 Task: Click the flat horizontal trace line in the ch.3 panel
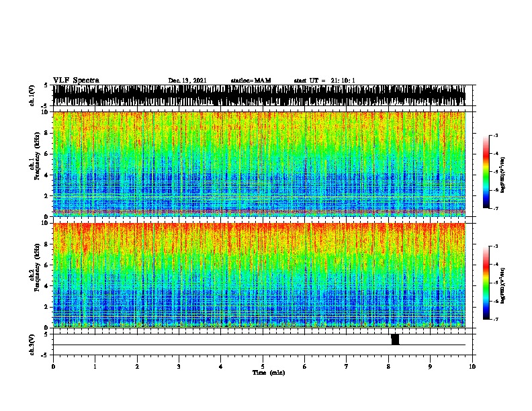coord(259,345)
